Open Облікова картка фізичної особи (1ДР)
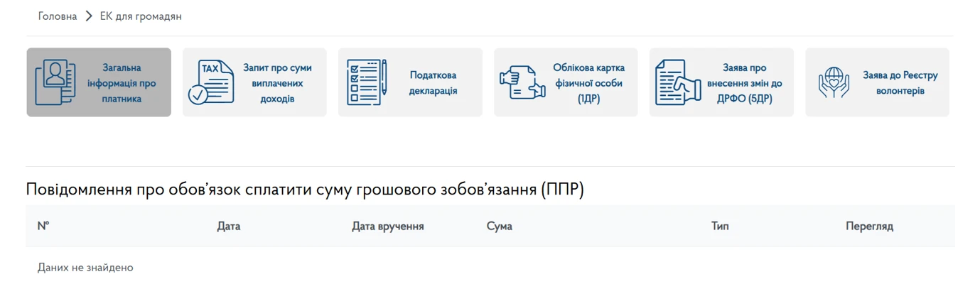The image size is (980, 284). (588, 83)
